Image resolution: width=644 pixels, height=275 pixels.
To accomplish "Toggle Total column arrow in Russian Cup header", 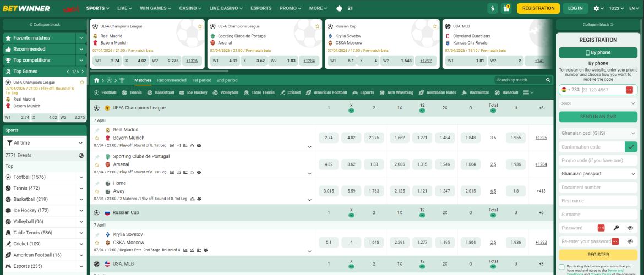I will point(493,215).
